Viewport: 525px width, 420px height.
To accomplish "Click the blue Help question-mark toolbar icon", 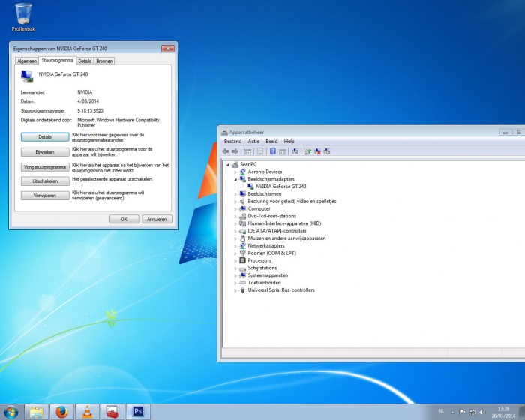I will [x=273, y=151].
